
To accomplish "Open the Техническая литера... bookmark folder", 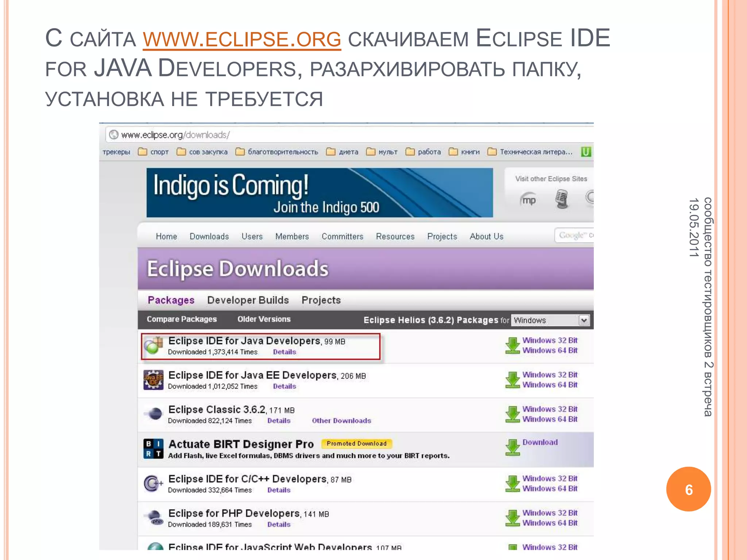I will [x=530, y=152].
